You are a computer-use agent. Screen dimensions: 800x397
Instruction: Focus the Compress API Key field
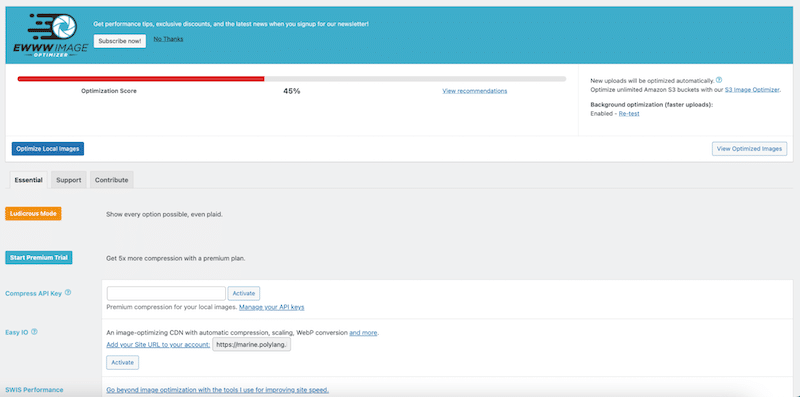(x=166, y=293)
